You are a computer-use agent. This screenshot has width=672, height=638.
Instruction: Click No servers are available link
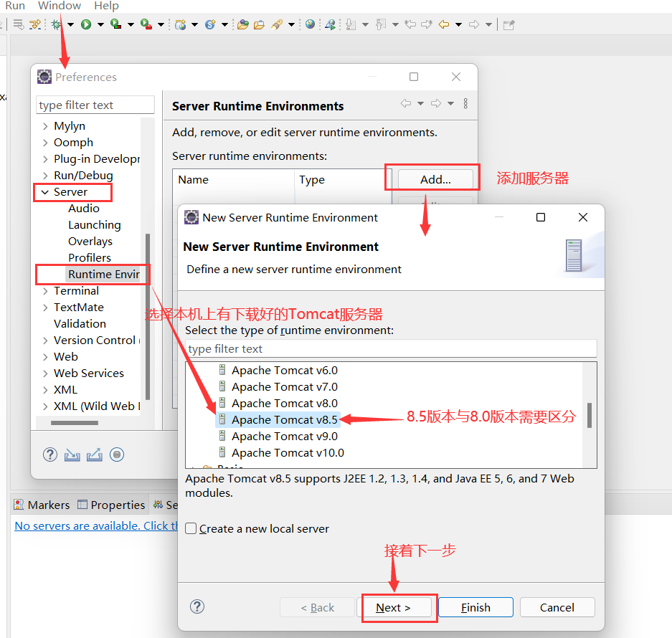point(96,525)
